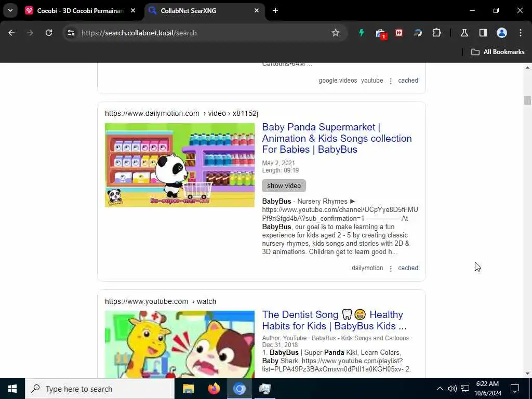Go back to the previous page
This screenshot has height=399, width=532.
11,33
